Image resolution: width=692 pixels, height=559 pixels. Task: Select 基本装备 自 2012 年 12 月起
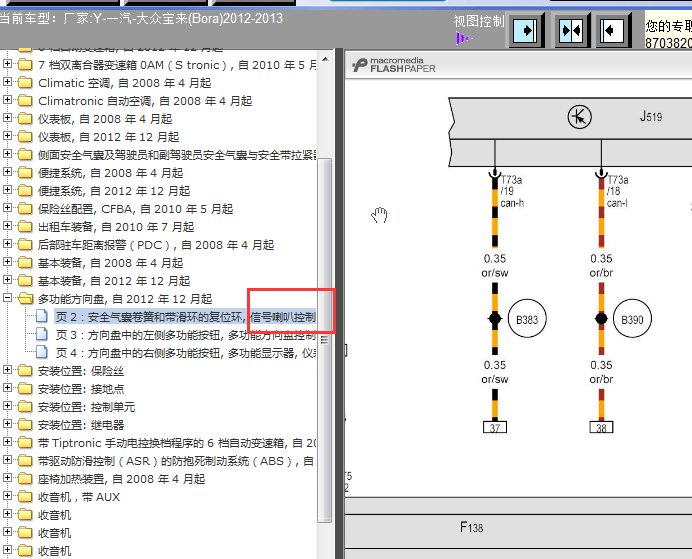pos(114,281)
